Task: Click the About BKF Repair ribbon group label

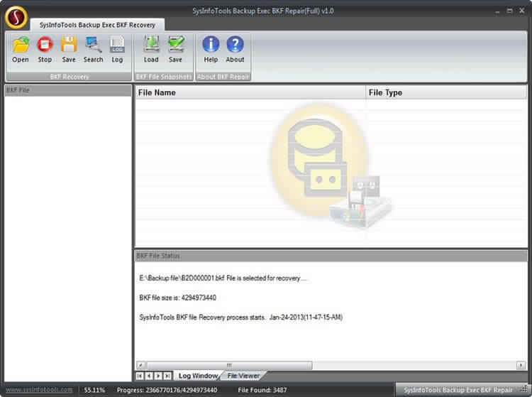Action: (223, 77)
